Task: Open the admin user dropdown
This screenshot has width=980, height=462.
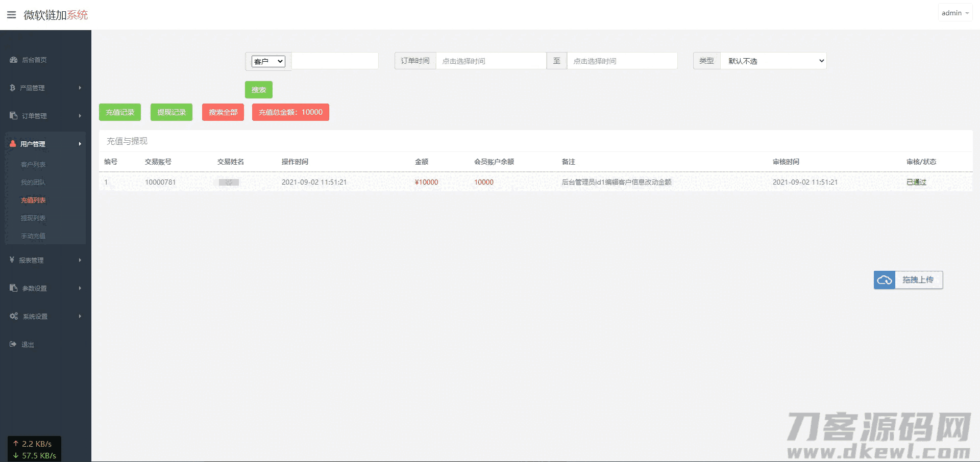Action: pyautogui.click(x=955, y=13)
